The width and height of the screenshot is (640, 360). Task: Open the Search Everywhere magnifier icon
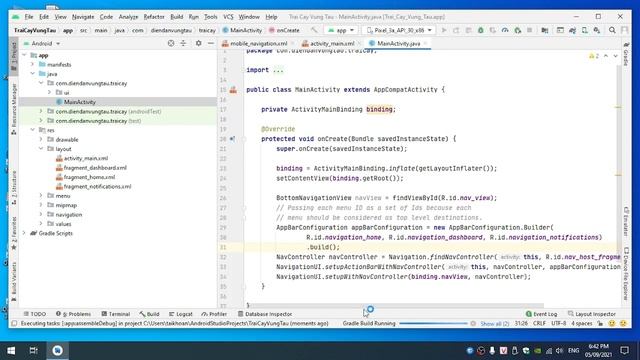tap(612, 30)
